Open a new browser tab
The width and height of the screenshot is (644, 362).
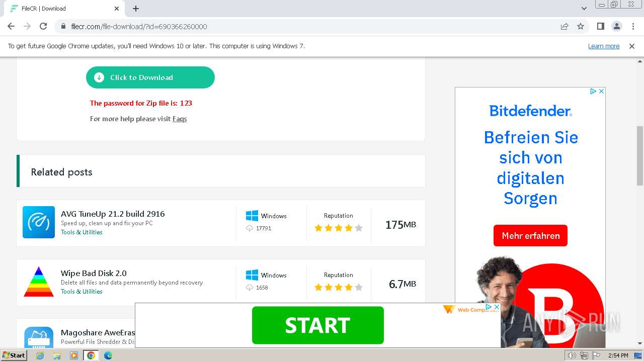pos(136,9)
